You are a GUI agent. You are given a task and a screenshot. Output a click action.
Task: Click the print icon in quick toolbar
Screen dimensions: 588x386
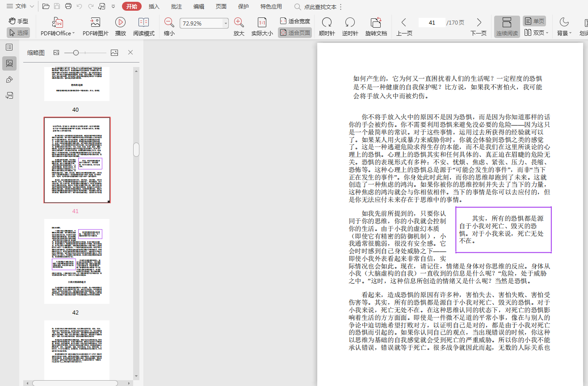[68, 6]
